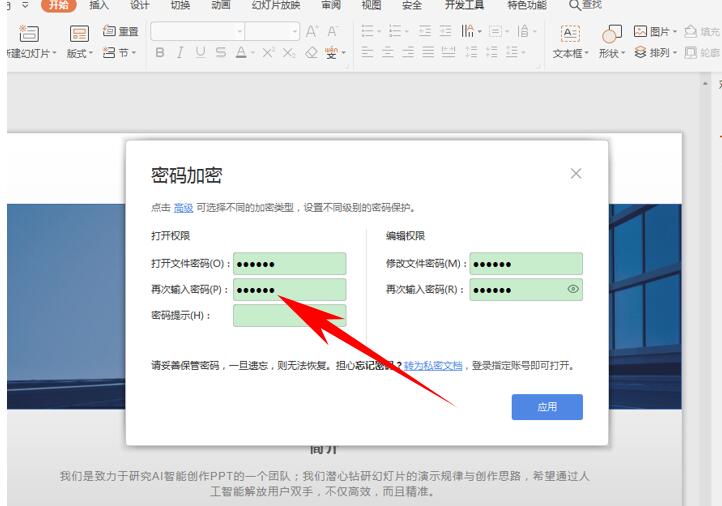722x506 pixels.
Task: Click the increase font size icon
Action: point(312,32)
